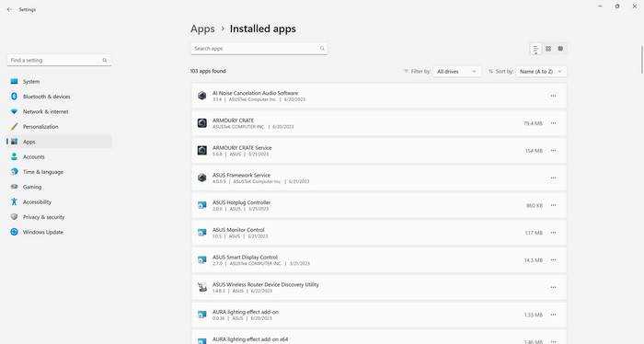Click the System monitor icon
The width and height of the screenshot is (644, 344).
[x=15, y=81]
